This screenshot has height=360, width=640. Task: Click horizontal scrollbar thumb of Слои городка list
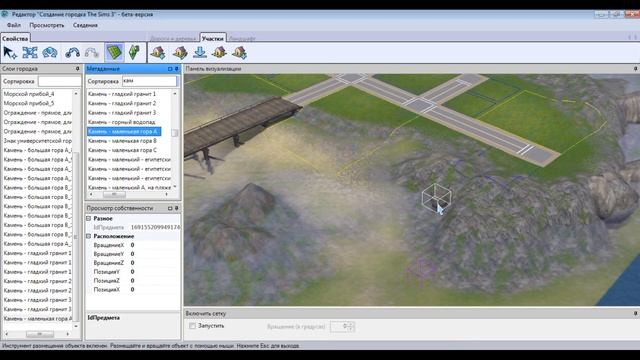40,334
